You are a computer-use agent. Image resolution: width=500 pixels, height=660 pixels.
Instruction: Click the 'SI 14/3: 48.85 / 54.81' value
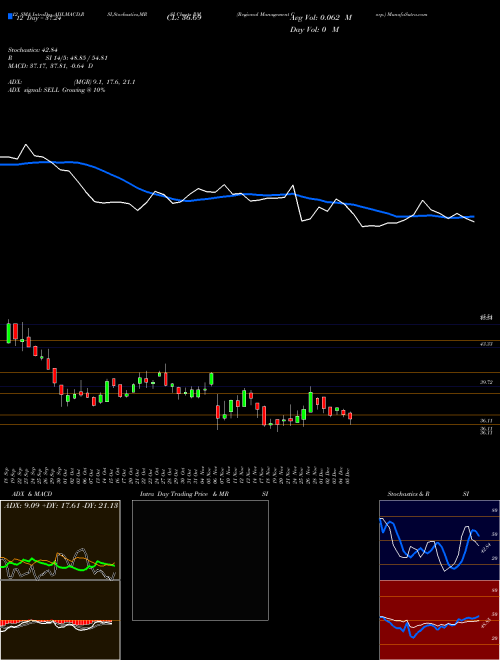[77, 58]
